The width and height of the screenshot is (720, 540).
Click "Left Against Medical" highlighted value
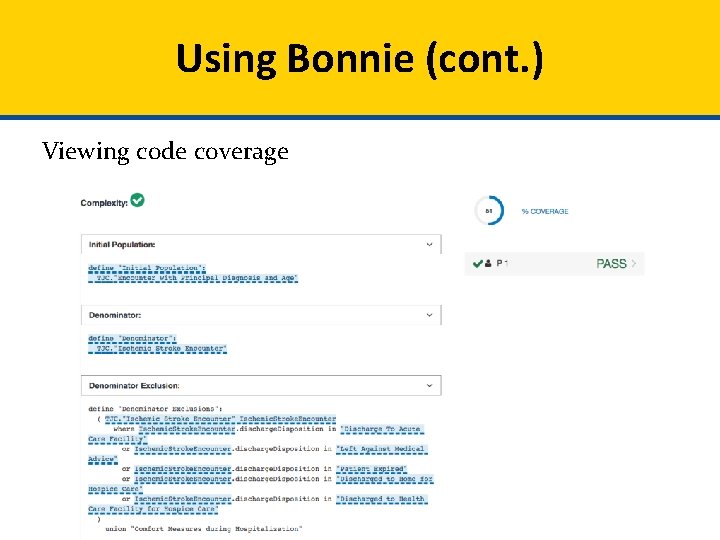point(382,449)
